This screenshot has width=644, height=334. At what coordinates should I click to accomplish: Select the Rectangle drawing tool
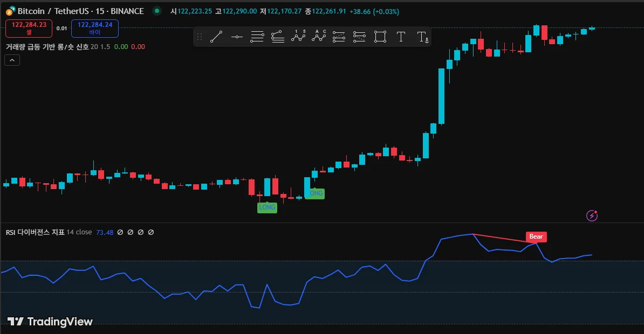pos(380,37)
